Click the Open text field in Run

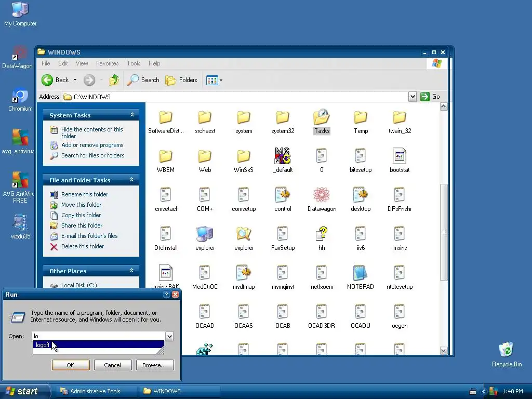pyautogui.click(x=98, y=336)
